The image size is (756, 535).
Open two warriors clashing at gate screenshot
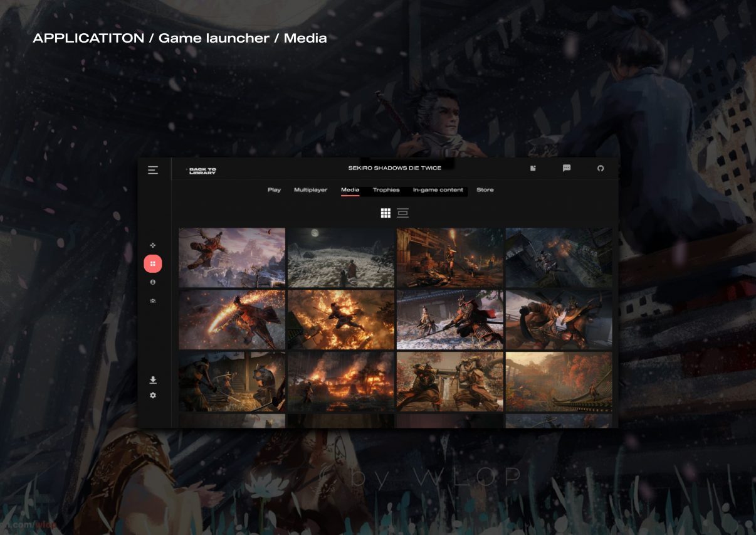450,382
